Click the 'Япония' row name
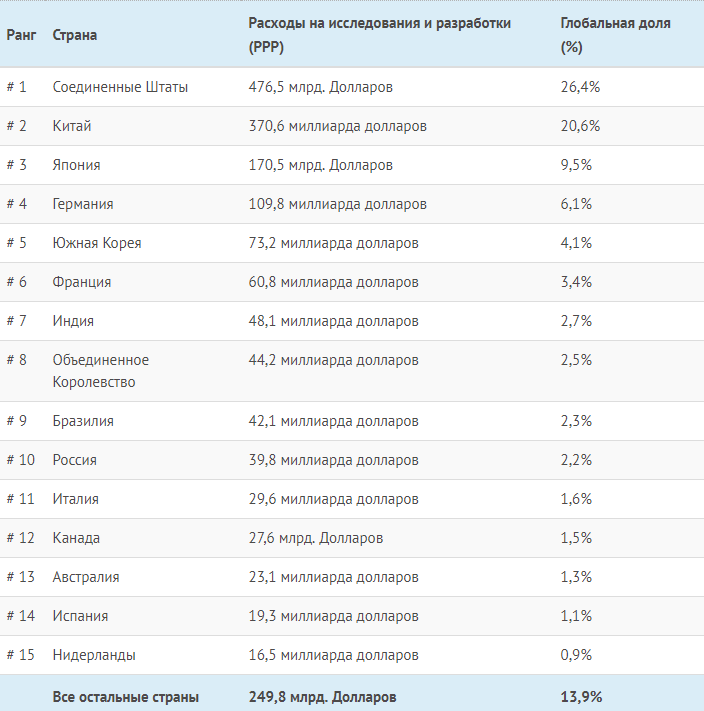704x711 pixels. click(77, 165)
